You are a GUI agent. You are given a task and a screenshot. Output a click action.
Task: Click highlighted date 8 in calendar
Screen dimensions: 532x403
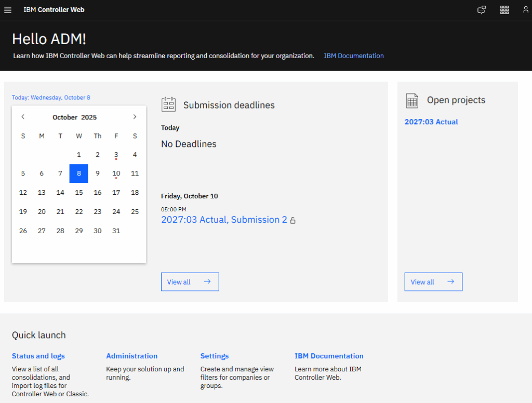click(x=79, y=173)
